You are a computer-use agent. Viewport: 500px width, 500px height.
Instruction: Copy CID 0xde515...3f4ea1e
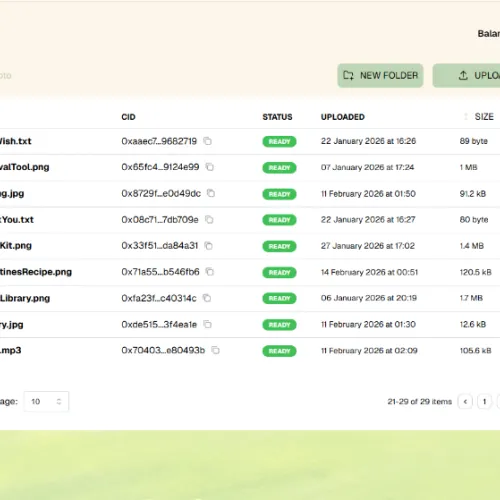point(208,324)
